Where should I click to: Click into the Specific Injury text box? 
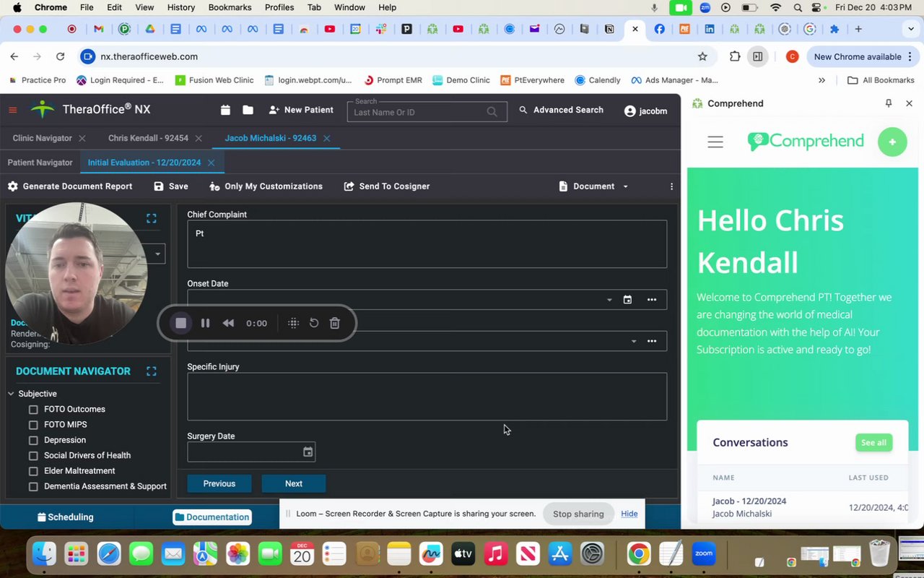(427, 397)
